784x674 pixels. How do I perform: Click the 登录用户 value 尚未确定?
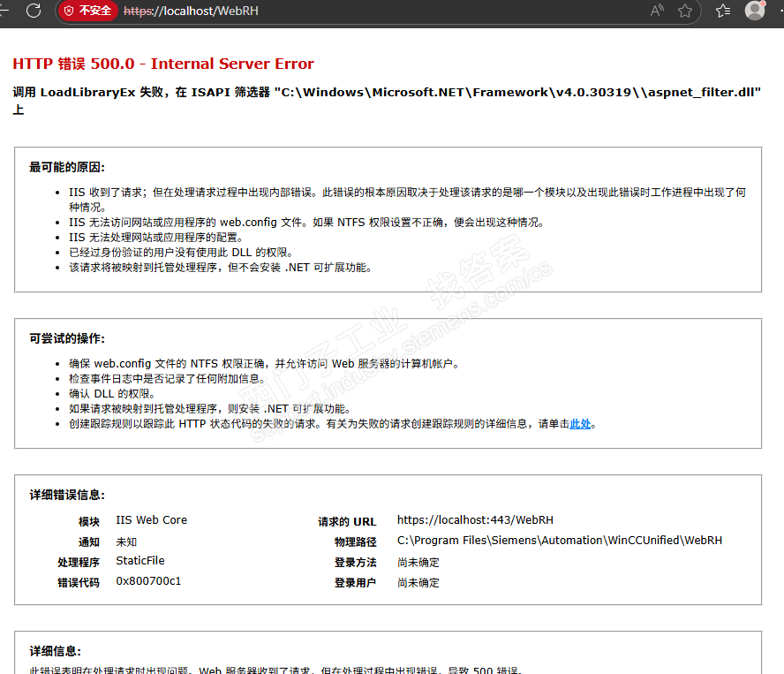tap(418, 582)
